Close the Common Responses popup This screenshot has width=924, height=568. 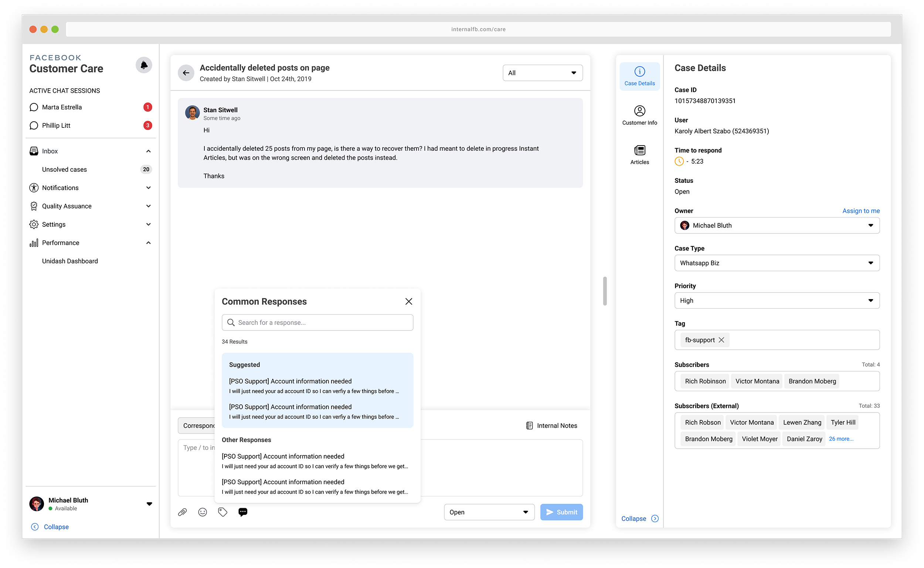click(x=409, y=301)
